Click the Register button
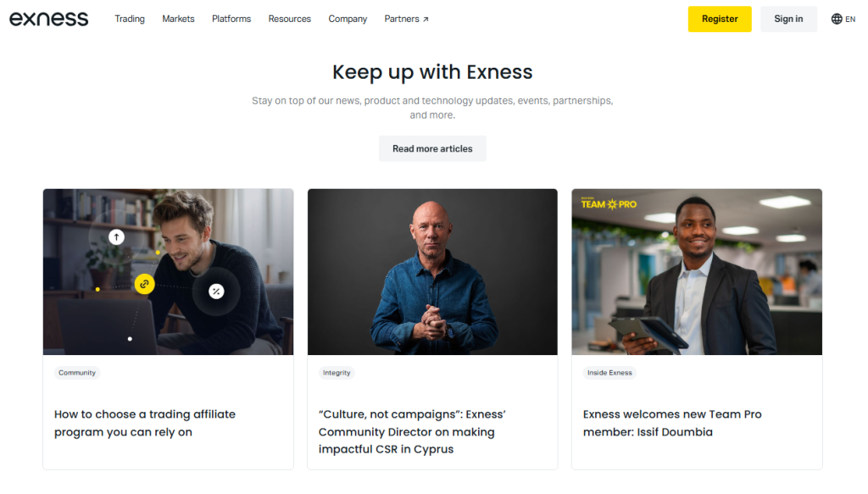Screen dimensions: 868x494 719,18
